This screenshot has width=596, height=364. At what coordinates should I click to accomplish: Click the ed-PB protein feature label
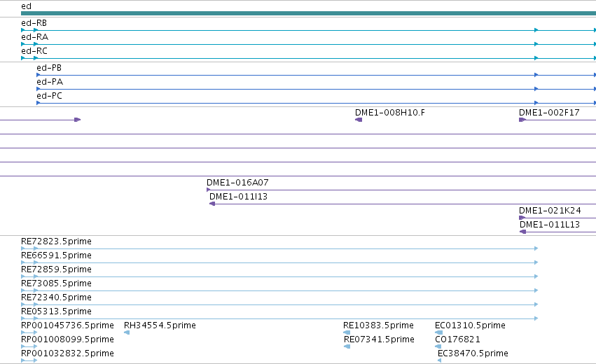pyautogui.click(x=49, y=68)
